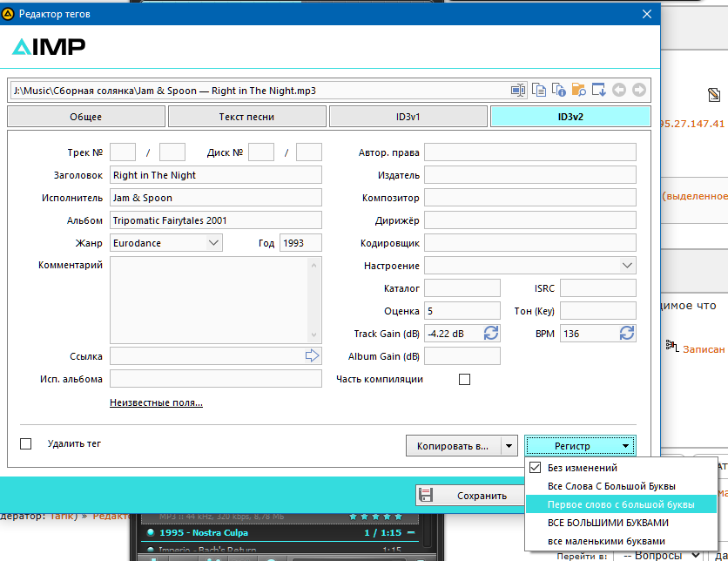Click the Дирижёр input field
Image resolution: width=728 pixels, height=561 pixels.
point(530,220)
